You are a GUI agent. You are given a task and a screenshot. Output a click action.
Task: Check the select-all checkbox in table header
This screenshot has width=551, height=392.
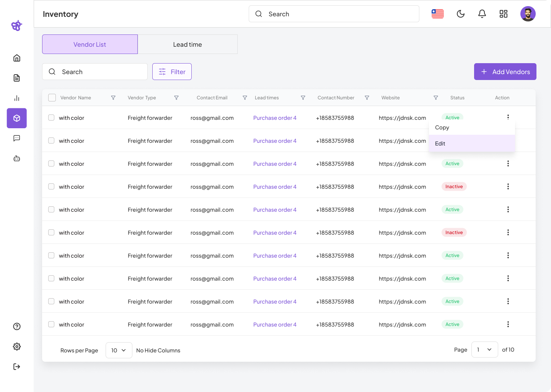tap(52, 98)
